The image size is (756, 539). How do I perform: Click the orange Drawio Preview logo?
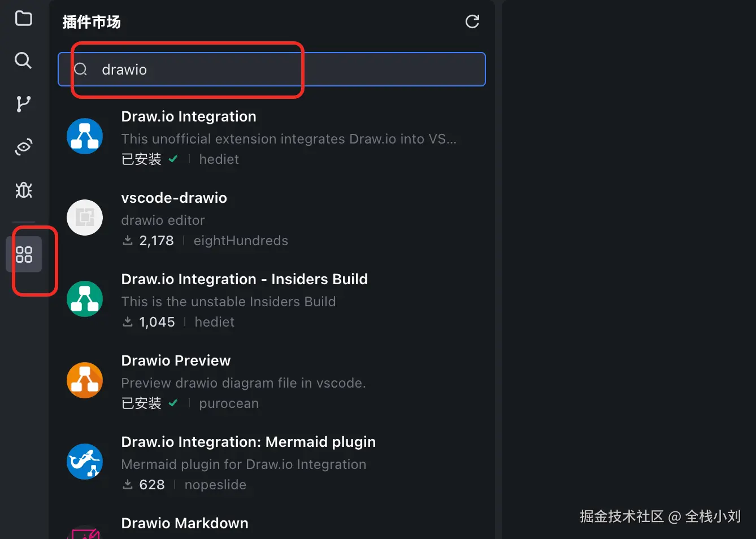[x=85, y=380]
